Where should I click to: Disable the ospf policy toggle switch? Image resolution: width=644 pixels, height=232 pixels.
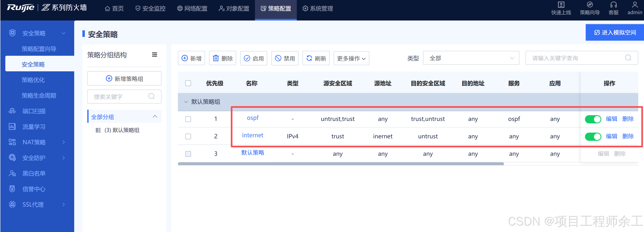click(x=593, y=119)
